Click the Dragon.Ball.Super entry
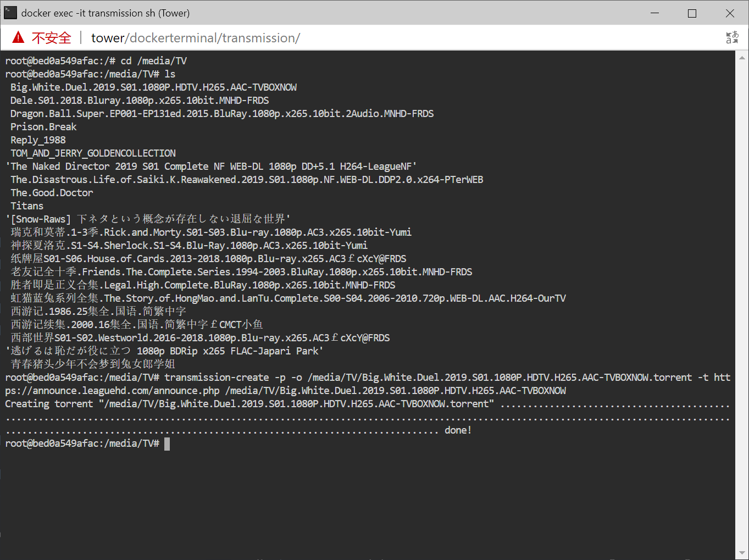The image size is (749, 560). click(x=222, y=114)
